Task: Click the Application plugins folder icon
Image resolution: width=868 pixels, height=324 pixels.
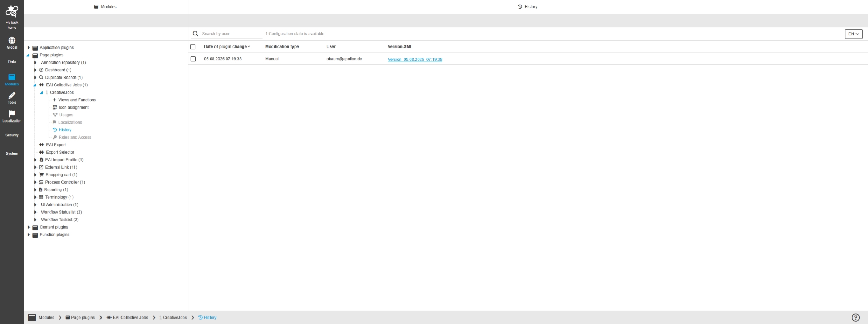Action: [35, 48]
